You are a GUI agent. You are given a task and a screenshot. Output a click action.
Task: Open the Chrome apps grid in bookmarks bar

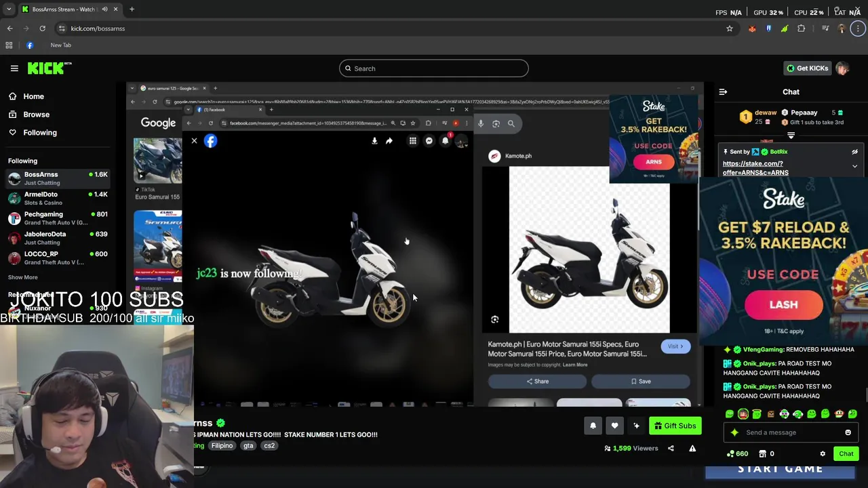coord(9,45)
